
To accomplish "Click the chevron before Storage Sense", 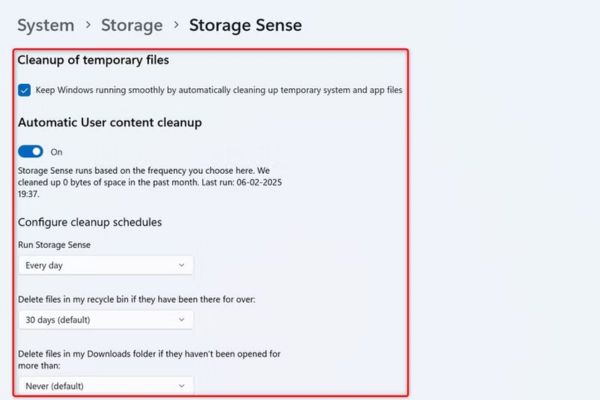I will (x=176, y=26).
